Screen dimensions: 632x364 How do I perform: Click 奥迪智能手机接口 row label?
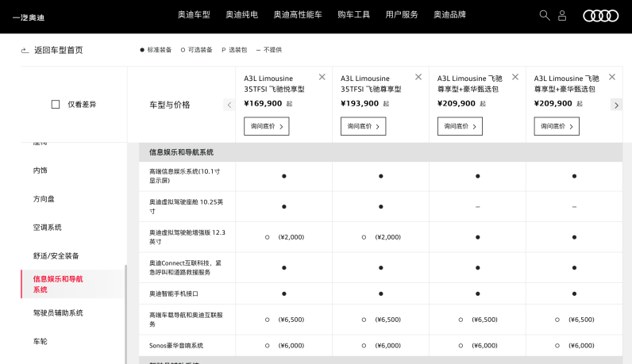tap(174, 294)
